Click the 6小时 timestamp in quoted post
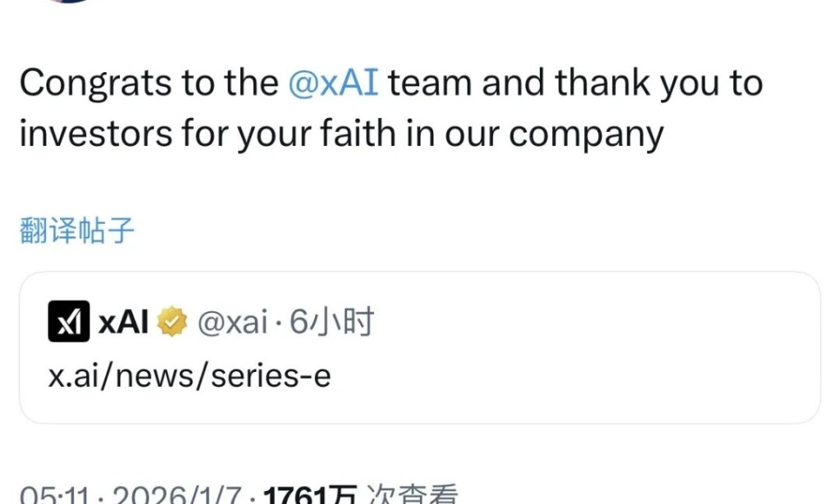840x504 pixels. point(332,323)
